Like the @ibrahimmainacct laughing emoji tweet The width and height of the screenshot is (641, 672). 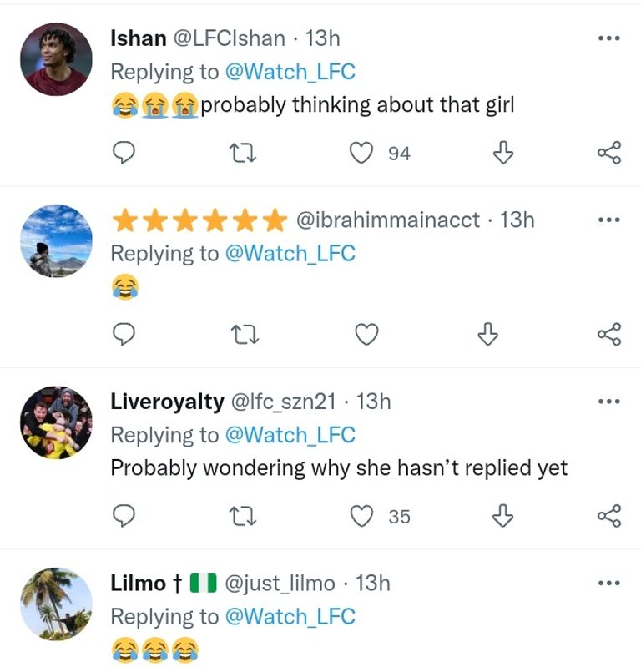point(366,335)
